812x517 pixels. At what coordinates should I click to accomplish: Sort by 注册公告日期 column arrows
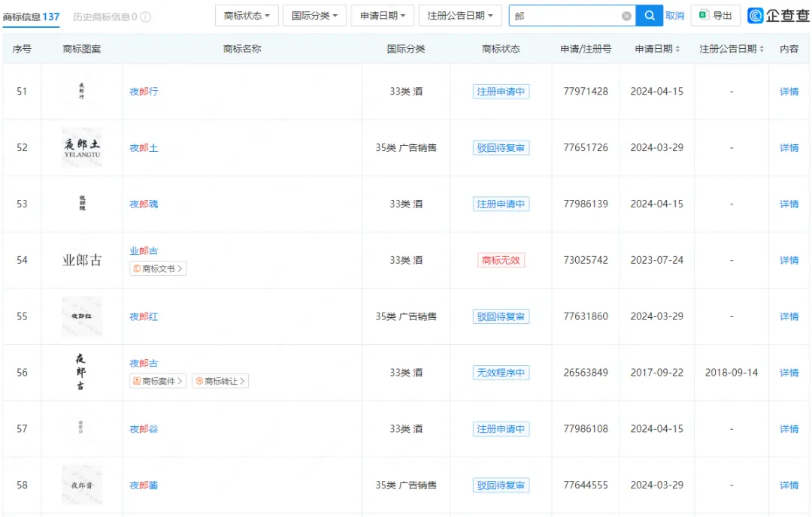pyautogui.click(x=761, y=49)
